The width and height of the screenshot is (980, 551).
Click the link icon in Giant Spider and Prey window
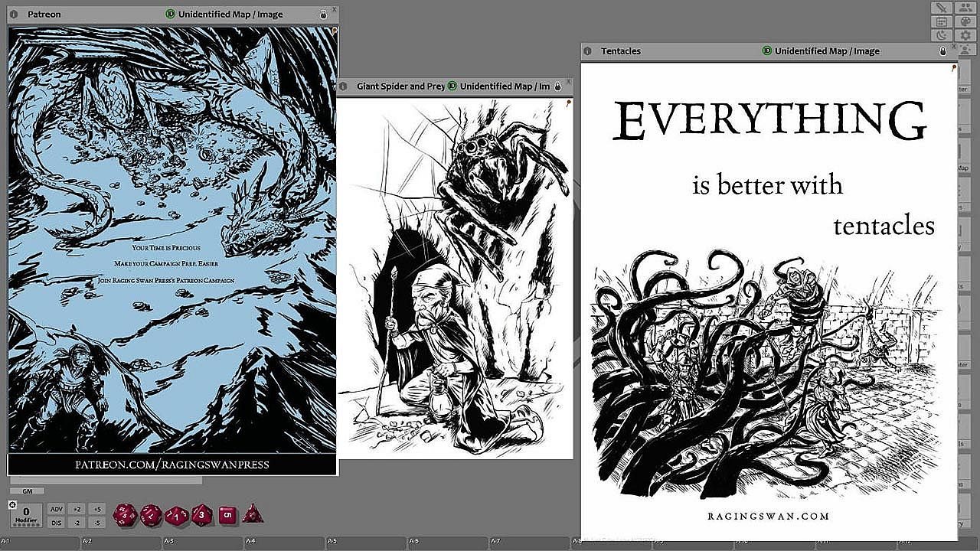point(343,86)
